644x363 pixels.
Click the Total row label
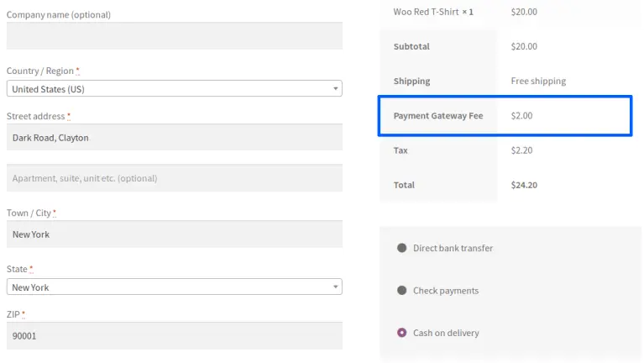[x=405, y=185]
